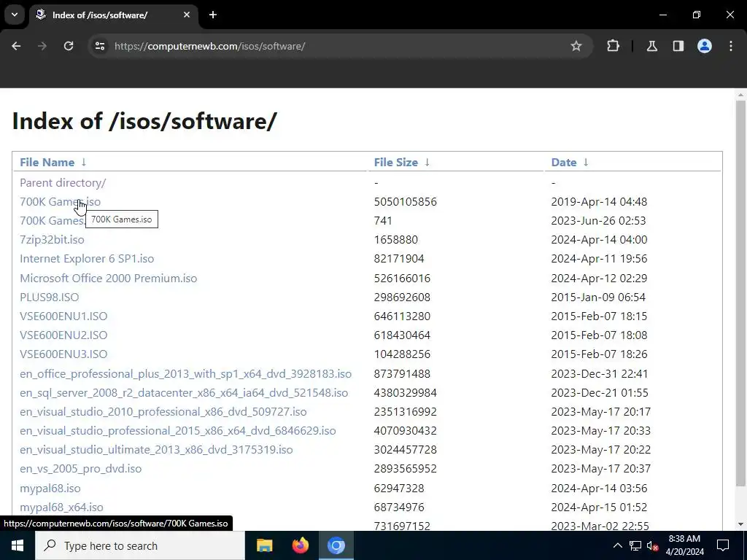The image size is (747, 560).
Task: View site information icon in address bar
Action: (x=99, y=46)
